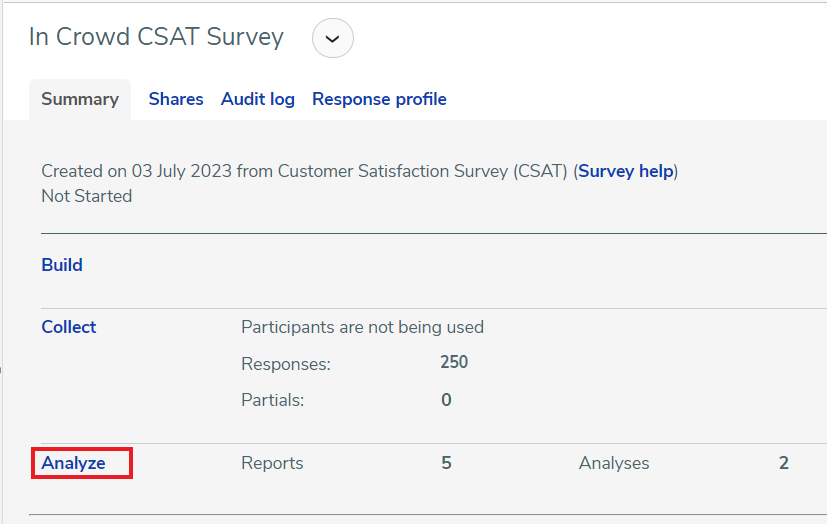Click the Analyze link
This screenshot has width=827, height=524.
click(x=73, y=463)
